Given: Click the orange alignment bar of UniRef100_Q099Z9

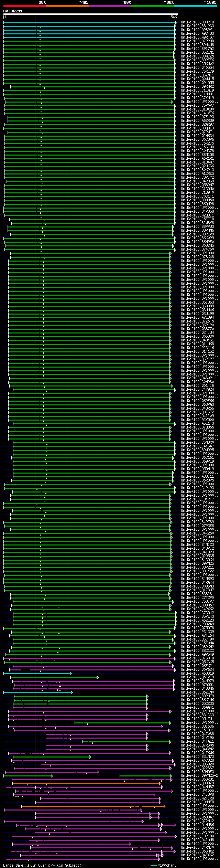Looking at the screenshot, I should [87, 783].
